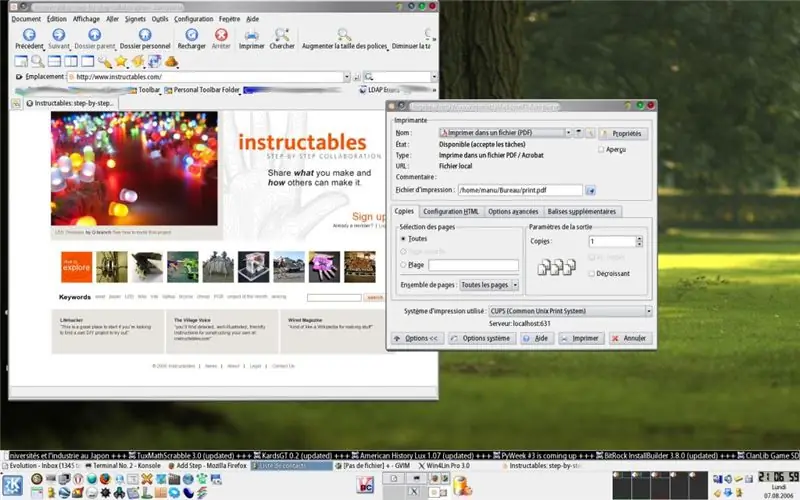The width and height of the screenshot is (800, 500).
Task: Click the Options système button
Action: 480,338
